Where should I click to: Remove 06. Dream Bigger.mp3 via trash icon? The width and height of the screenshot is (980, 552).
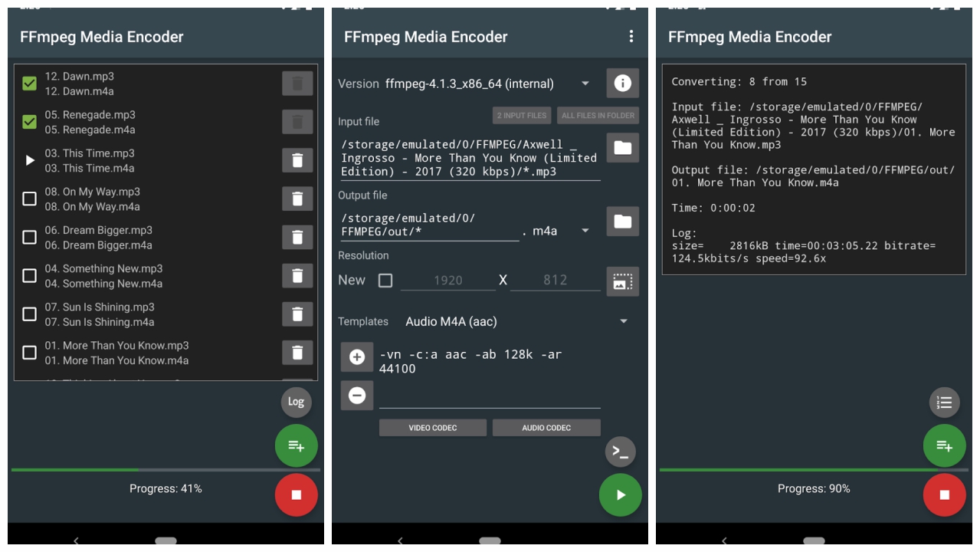tap(297, 237)
